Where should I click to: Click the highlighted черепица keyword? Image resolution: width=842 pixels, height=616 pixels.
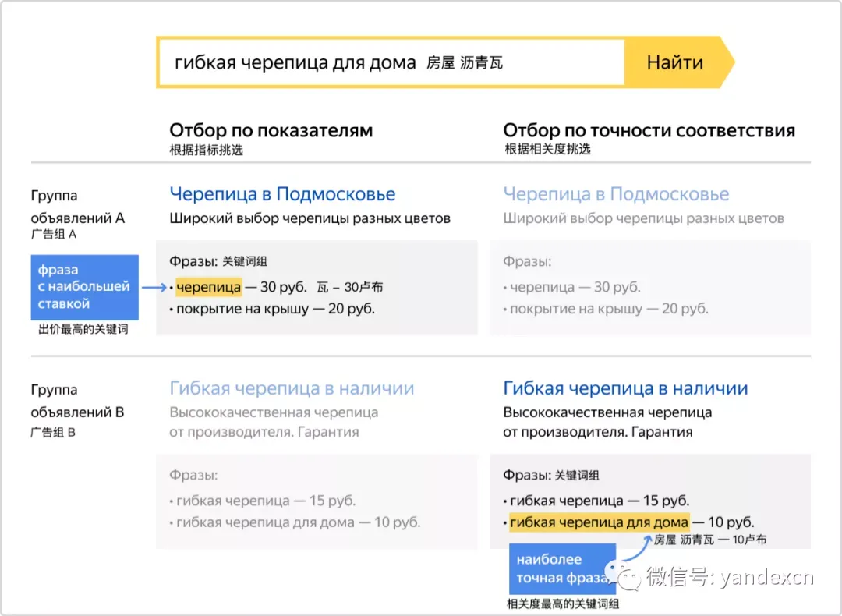pos(208,287)
